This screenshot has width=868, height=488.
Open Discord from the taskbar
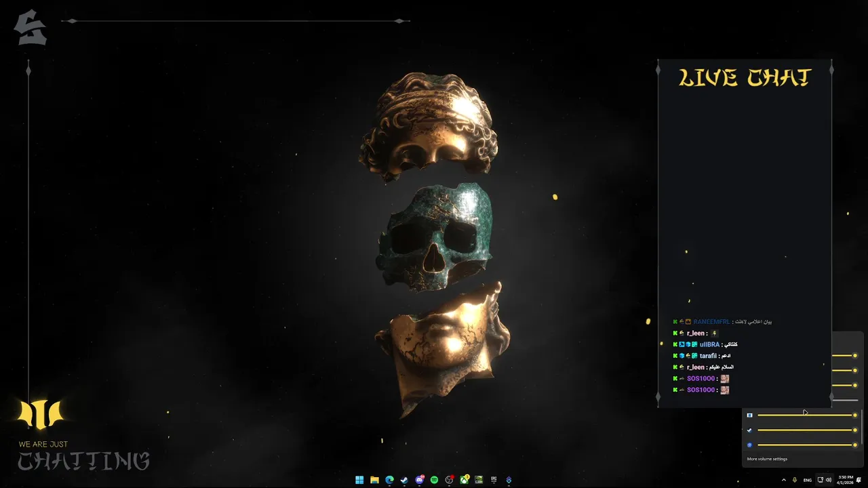pos(420,480)
